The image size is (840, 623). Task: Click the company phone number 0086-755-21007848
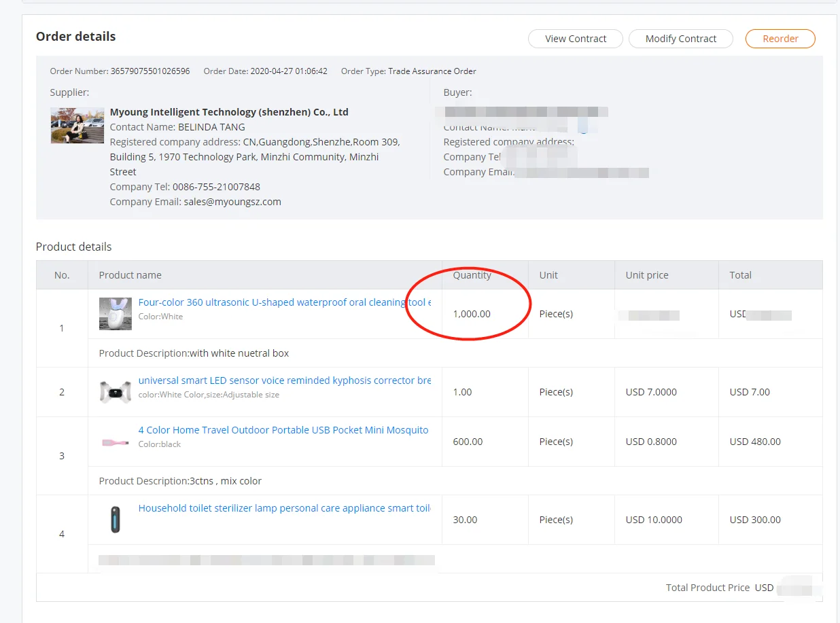[x=216, y=187]
